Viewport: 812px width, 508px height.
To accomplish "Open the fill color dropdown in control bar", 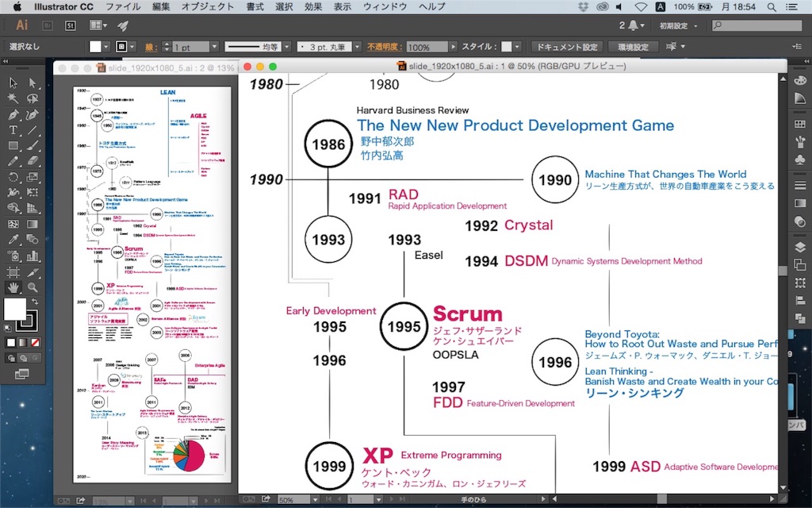I will tap(106, 47).
